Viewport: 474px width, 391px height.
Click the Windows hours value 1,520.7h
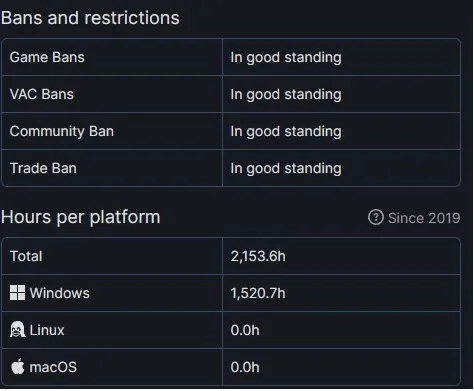[258, 293]
